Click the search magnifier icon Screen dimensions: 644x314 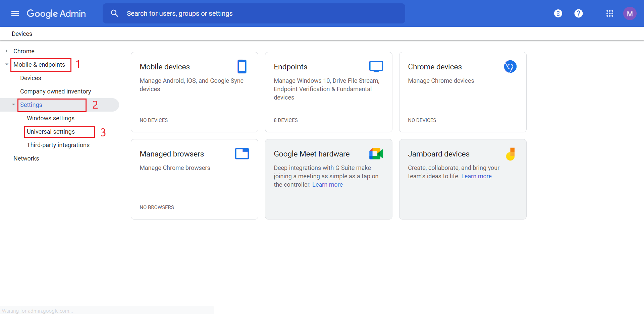coord(114,13)
